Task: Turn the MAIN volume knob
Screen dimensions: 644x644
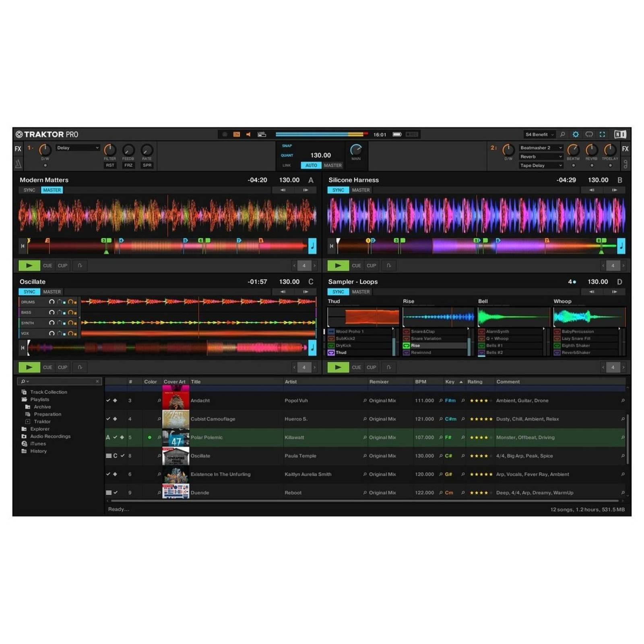Action: coord(355,150)
